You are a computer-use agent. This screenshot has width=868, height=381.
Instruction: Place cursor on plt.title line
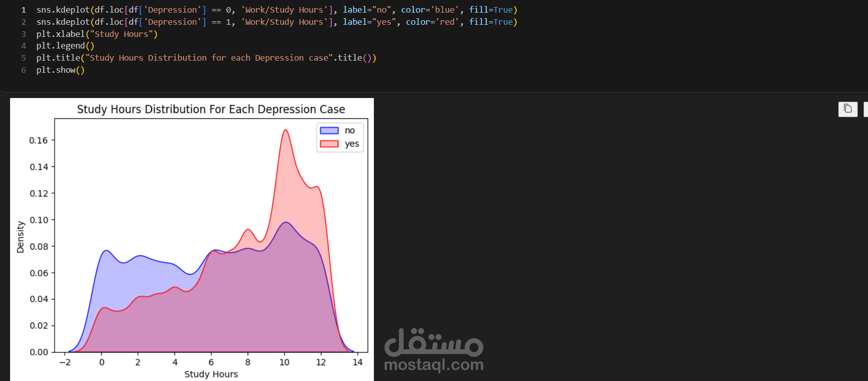206,58
